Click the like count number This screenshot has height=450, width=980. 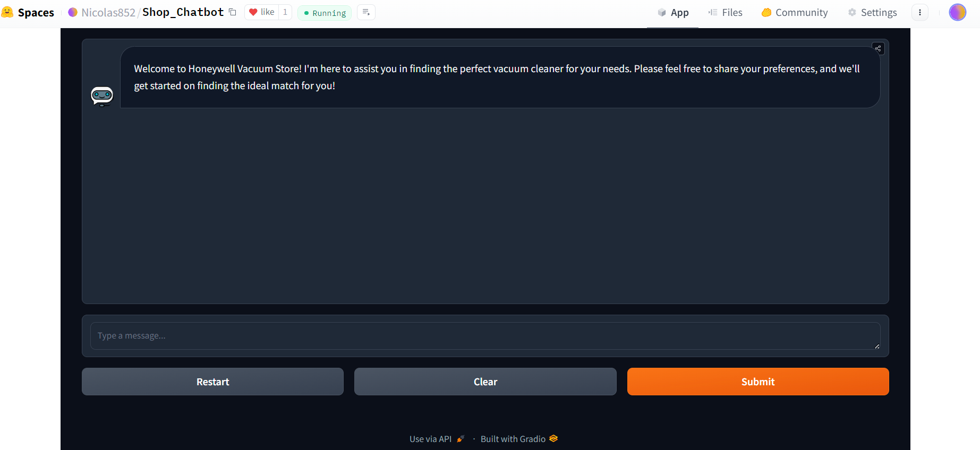285,12
